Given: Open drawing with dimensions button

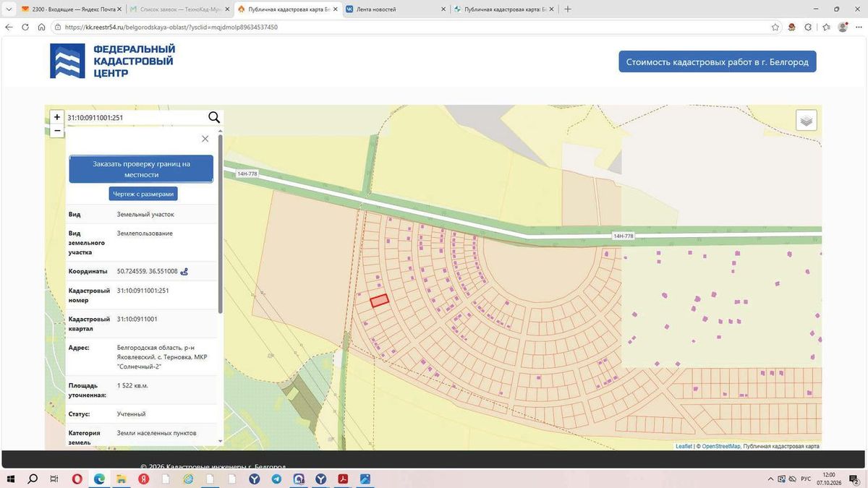Looking at the screenshot, I should pyautogui.click(x=143, y=194).
